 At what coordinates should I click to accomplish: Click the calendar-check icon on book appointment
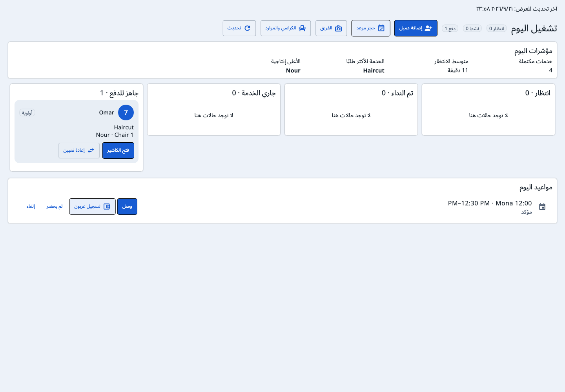tap(381, 28)
